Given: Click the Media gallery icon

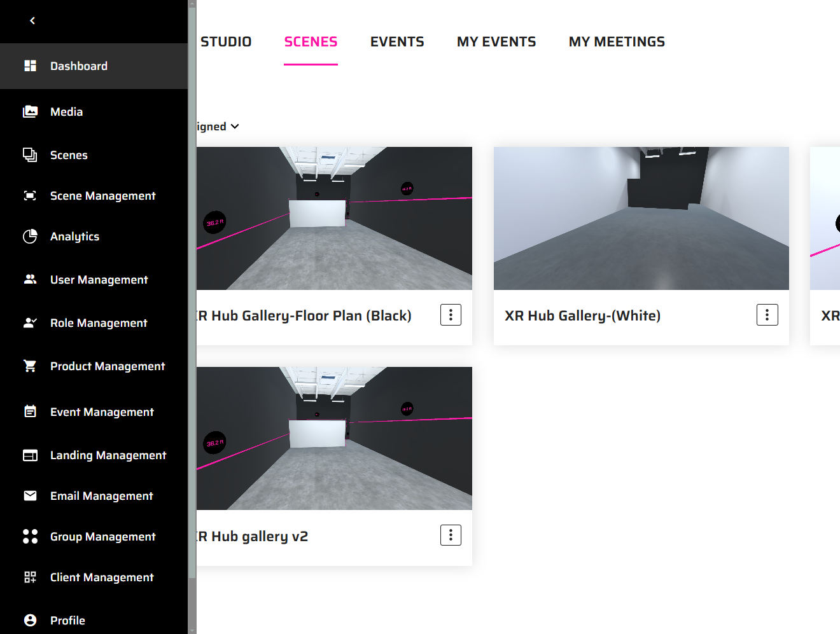Looking at the screenshot, I should pyautogui.click(x=30, y=111).
